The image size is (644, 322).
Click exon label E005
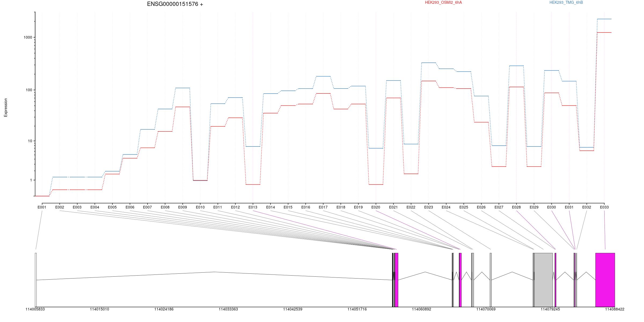click(112, 207)
